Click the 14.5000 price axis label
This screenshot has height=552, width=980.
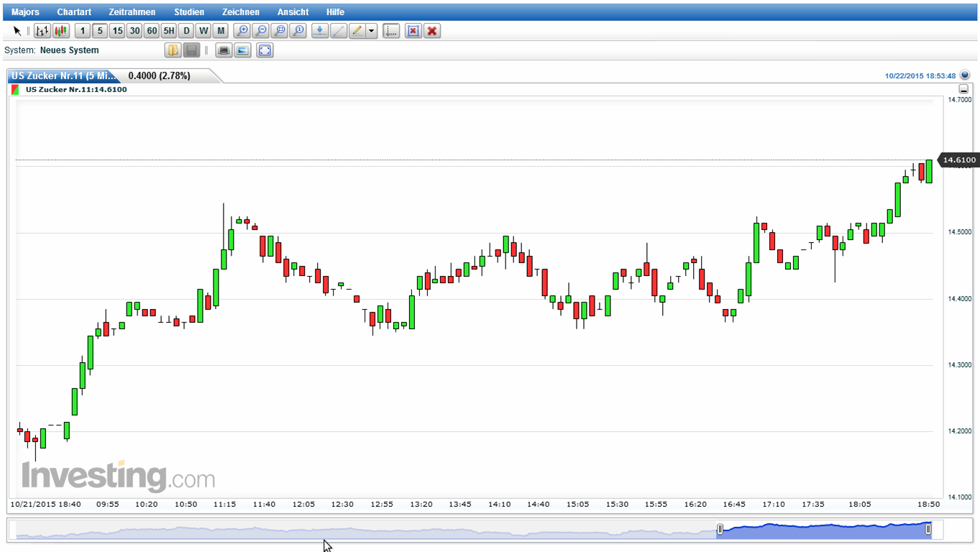point(960,232)
